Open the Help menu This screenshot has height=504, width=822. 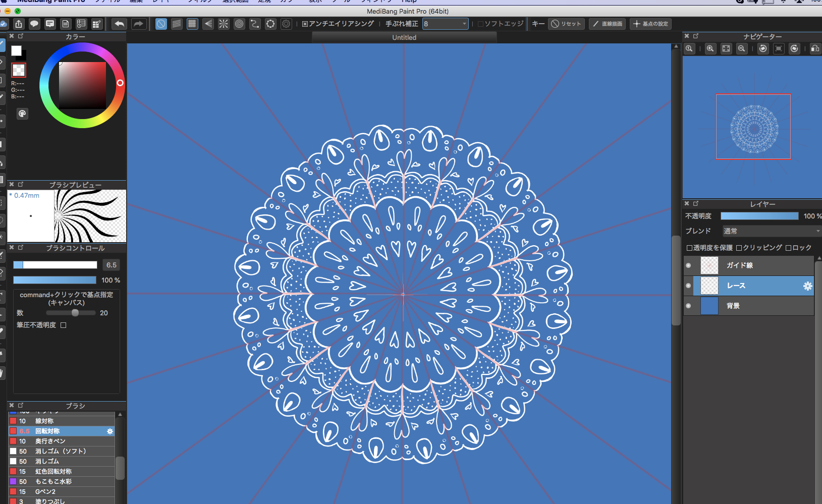tap(409, 2)
